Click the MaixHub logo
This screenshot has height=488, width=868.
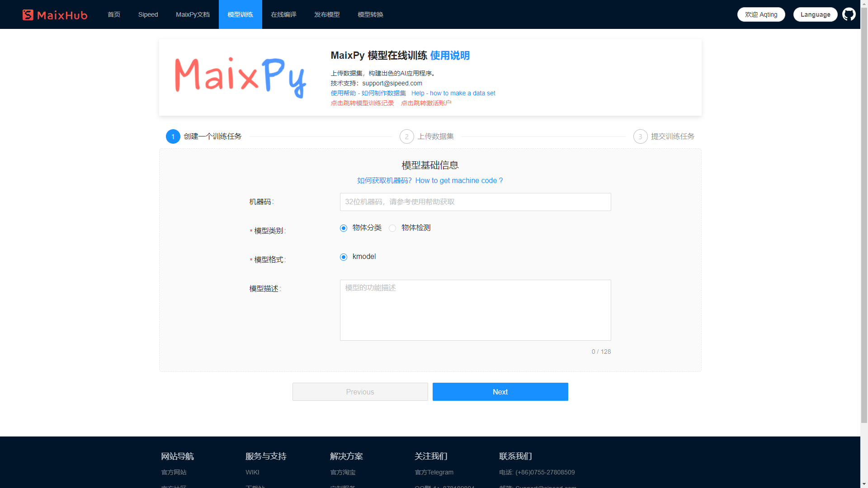click(55, 15)
